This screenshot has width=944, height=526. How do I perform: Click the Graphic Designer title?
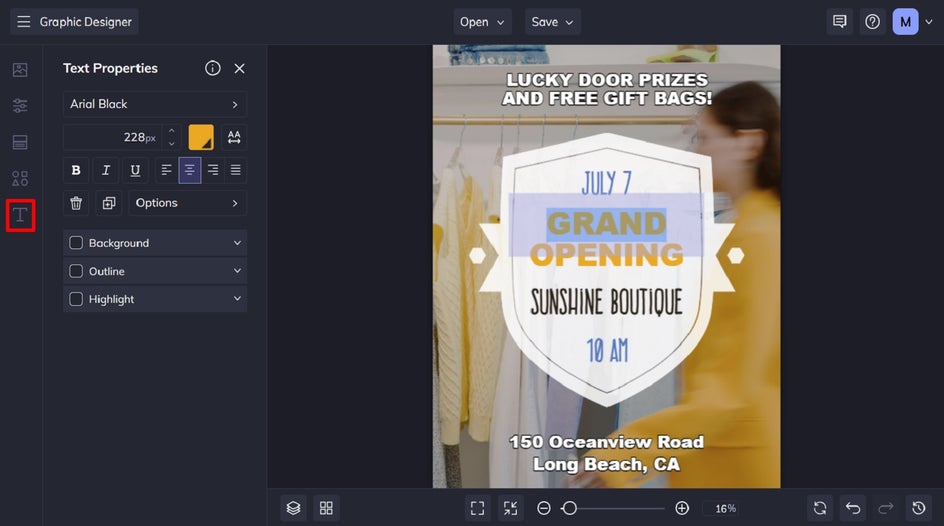coord(85,22)
